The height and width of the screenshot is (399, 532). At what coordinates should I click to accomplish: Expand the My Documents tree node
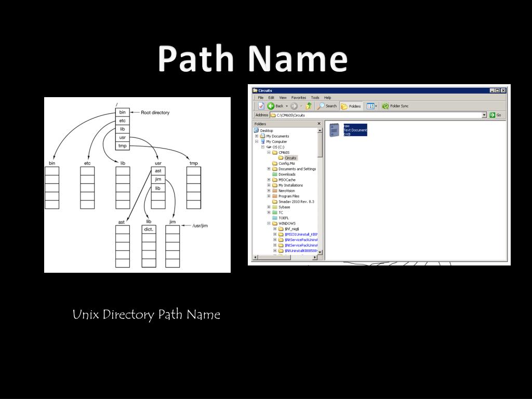click(x=257, y=136)
